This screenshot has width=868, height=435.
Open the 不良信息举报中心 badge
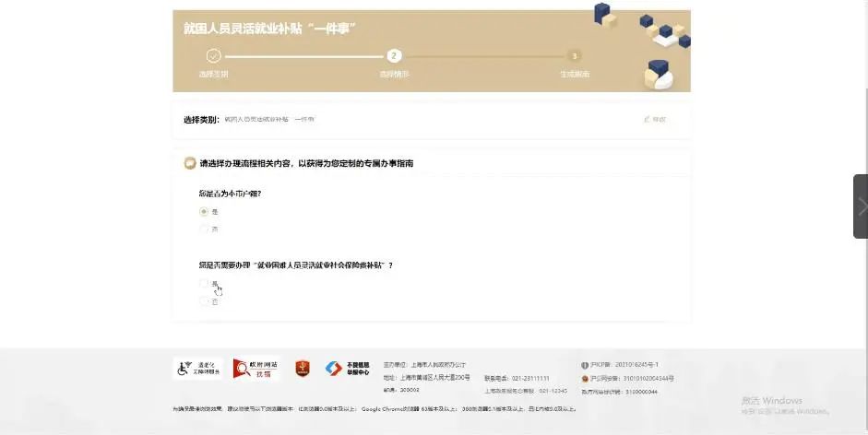pos(347,369)
